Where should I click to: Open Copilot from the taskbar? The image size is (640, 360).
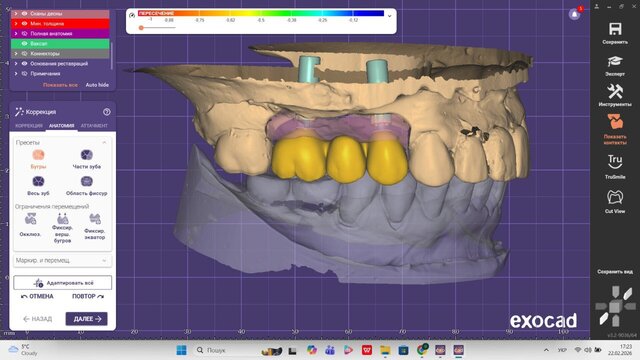coord(312,350)
